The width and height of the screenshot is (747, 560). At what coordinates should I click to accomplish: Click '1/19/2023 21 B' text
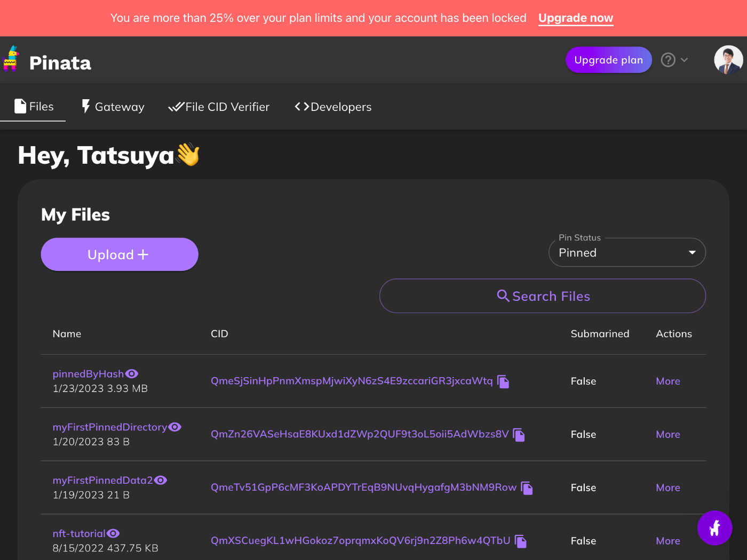tap(91, 495)
